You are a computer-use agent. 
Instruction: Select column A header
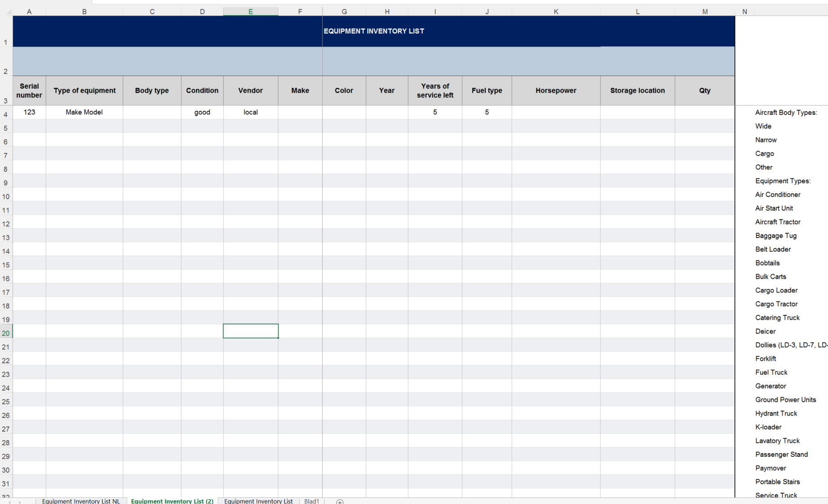29,11
